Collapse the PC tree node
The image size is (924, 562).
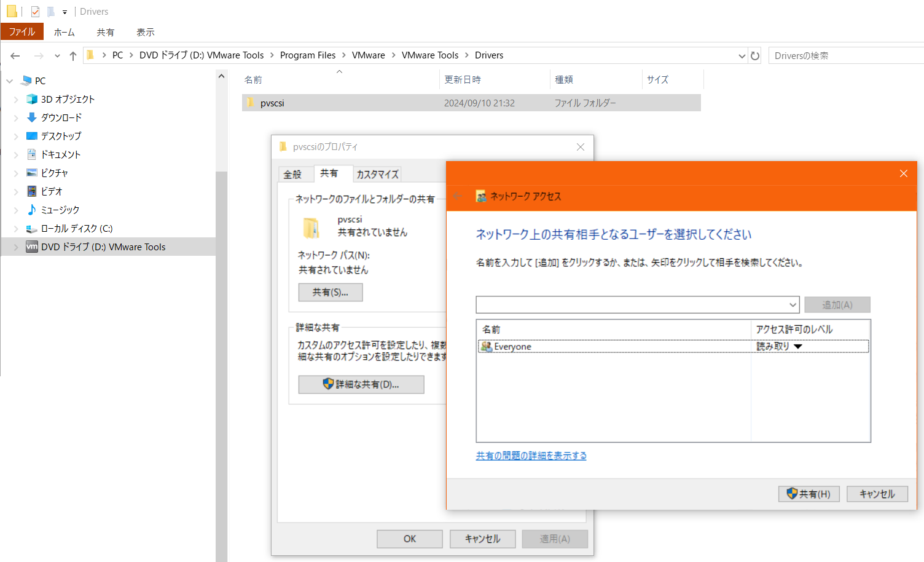10,81
